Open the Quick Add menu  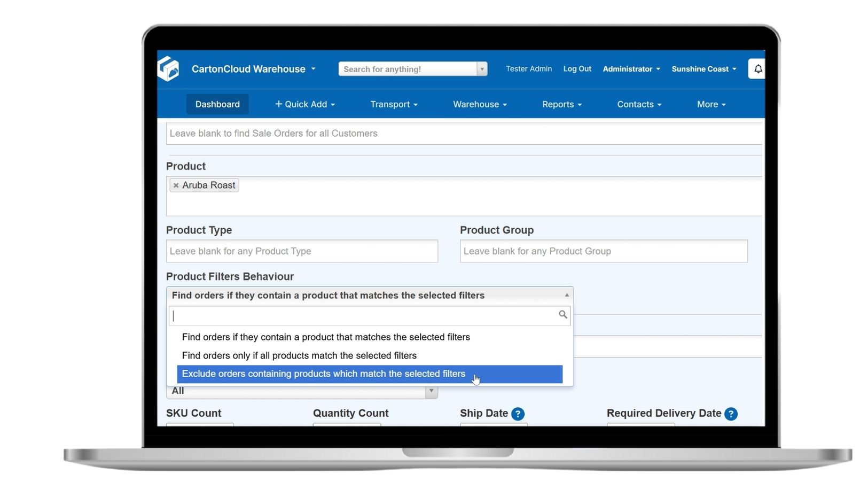pyautogui.click(x=305, y=104)
